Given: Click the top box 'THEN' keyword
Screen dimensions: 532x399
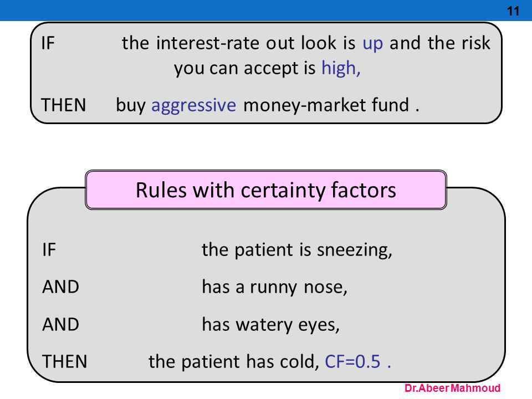Looking at the screenshot, I should (x=63, y=105).
